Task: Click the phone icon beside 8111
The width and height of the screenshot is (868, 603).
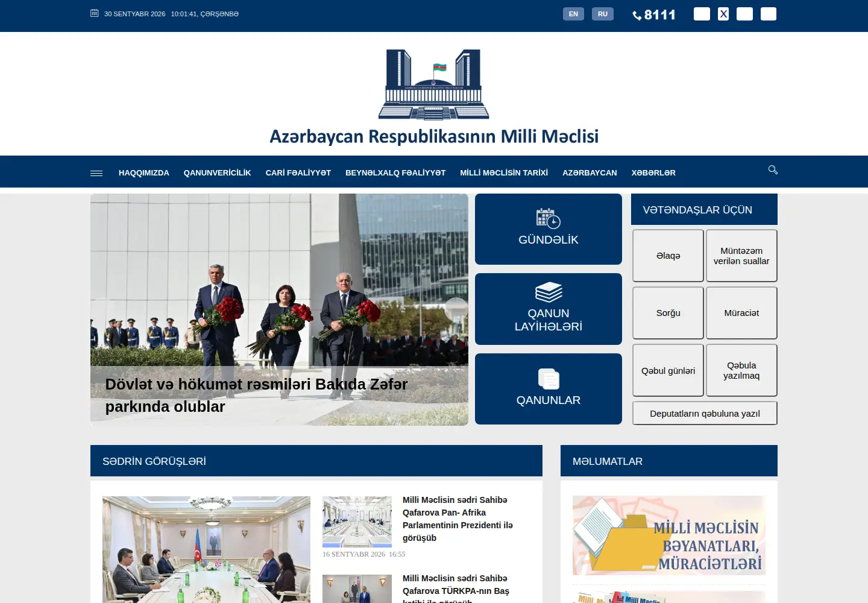Action: click(x=637, y=16)
